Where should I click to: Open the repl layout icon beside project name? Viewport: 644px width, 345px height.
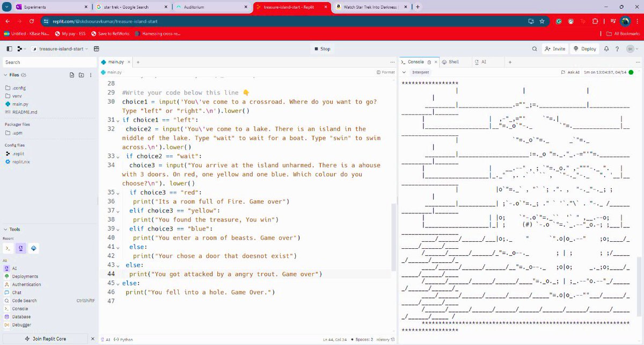[96, 48]
